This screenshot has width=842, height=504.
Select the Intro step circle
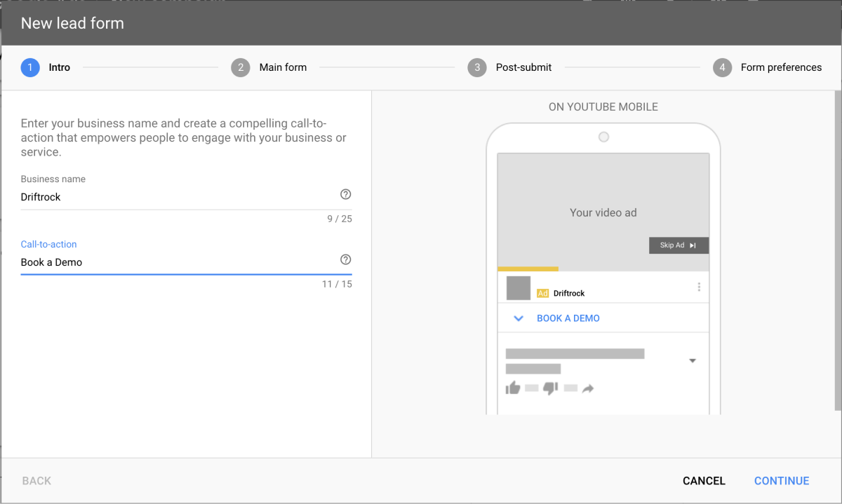click(29, 67)
